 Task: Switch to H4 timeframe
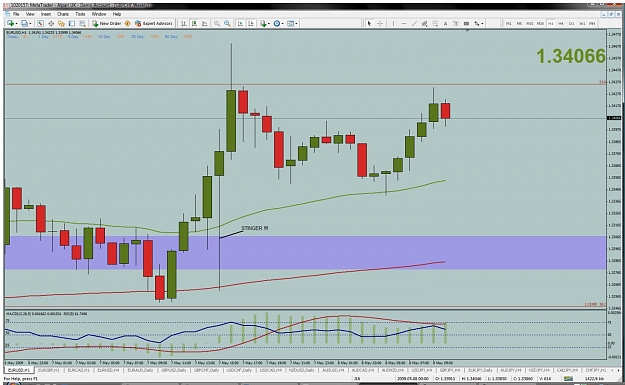561,24
